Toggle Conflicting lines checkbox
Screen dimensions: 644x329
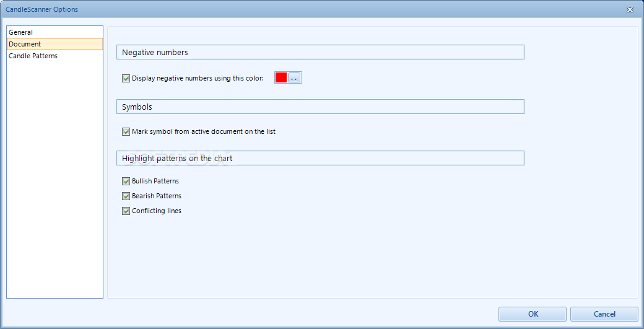click(x=126, y=211)
